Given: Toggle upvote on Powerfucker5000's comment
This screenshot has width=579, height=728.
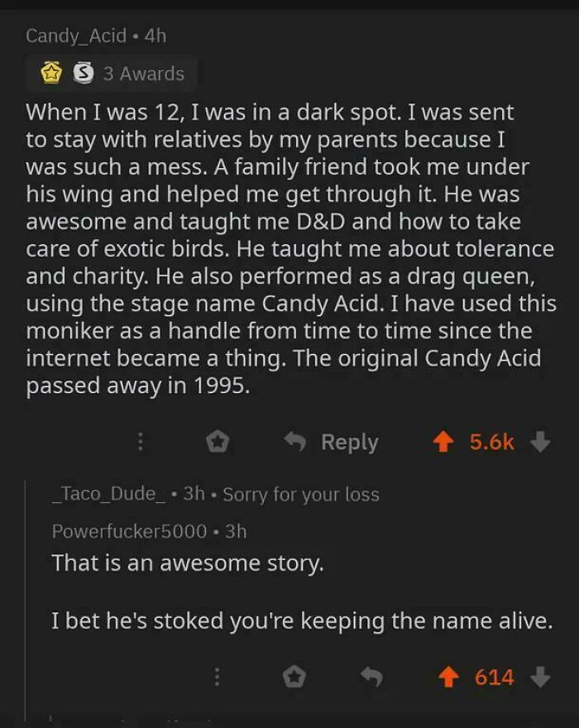Looking at the screenshot, I should click(448, 677).
